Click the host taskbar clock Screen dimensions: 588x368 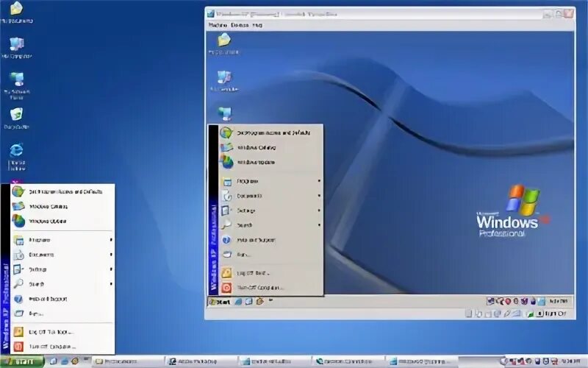[x=570, y=361]
